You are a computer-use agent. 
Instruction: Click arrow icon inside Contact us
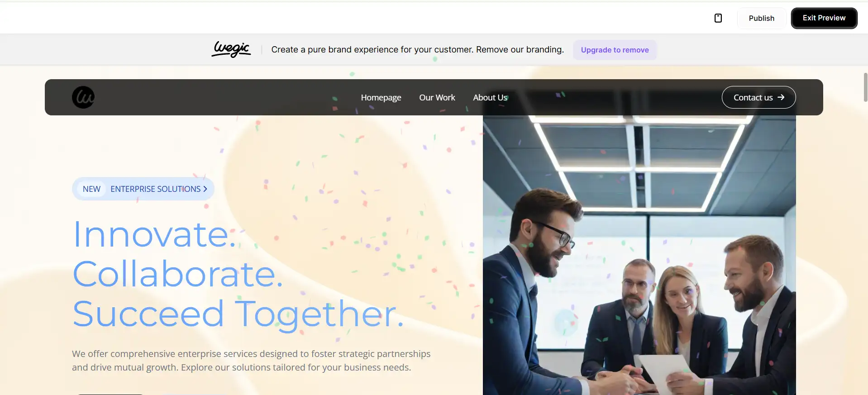781,97
